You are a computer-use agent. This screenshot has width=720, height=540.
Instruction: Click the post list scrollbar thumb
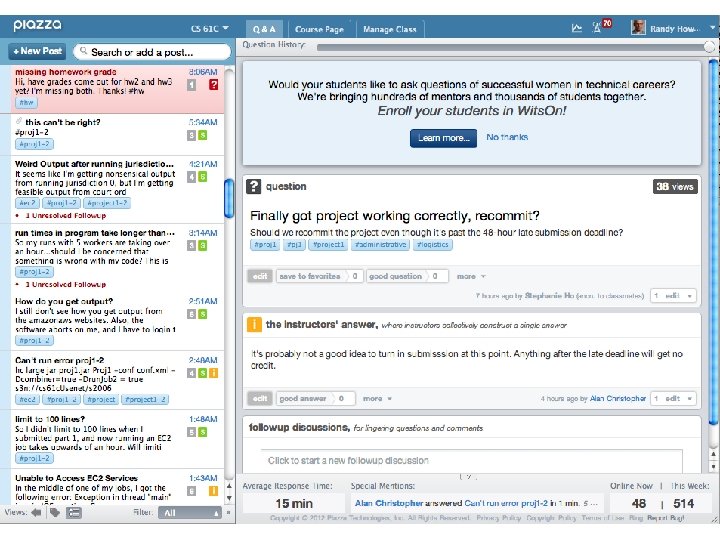(229, 198)
